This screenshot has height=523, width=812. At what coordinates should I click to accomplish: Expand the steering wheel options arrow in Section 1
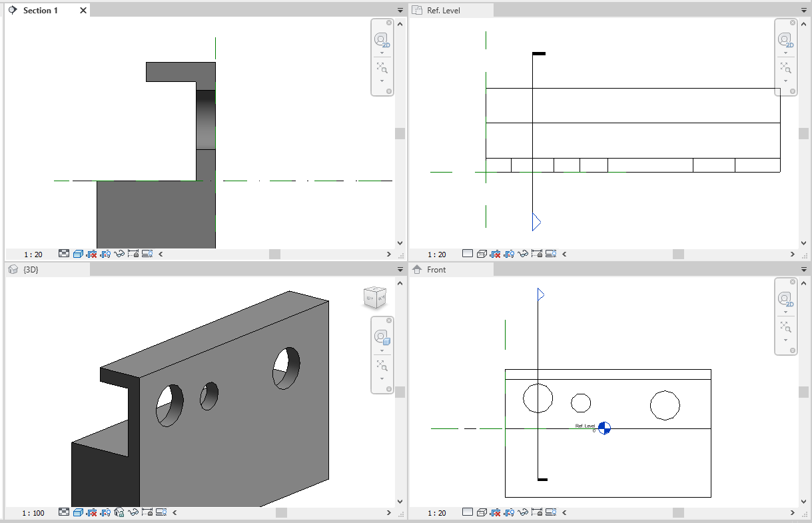tap(382, 52)
